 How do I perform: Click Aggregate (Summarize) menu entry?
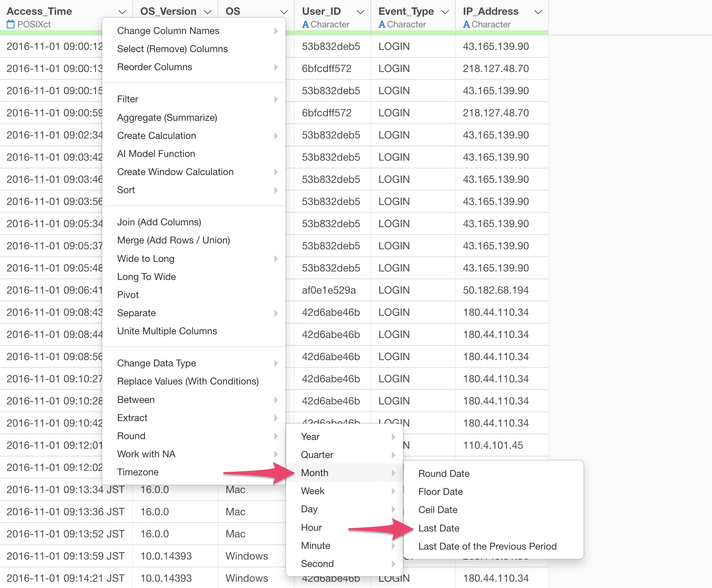click(167, 117)
